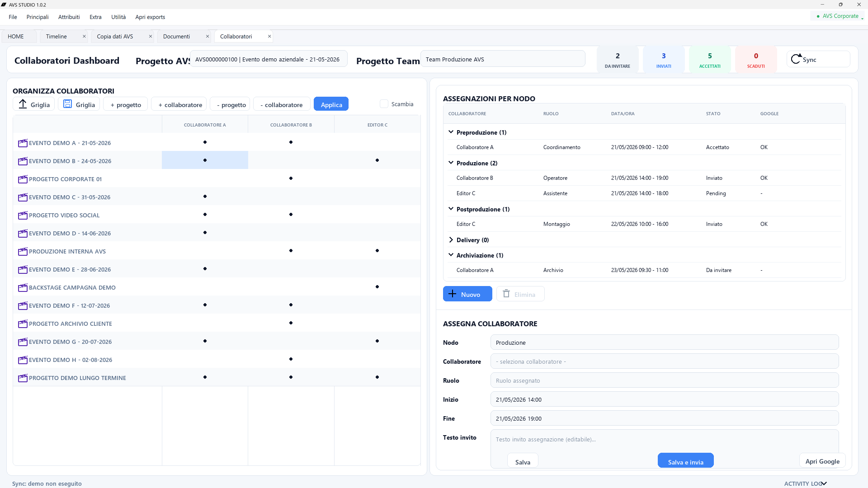Click the clapperboard icon for EVENTO DEMO A
This screenshot has width=868, height=488.
click(23, 143)
